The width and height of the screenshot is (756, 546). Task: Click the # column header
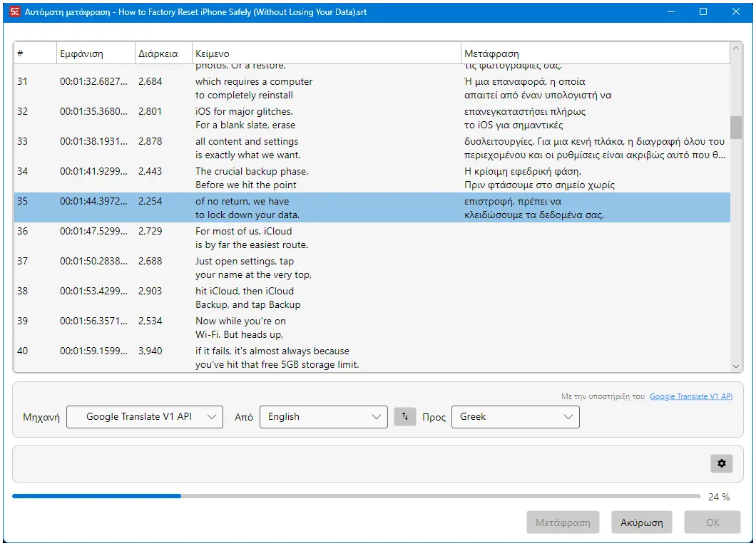coord(35,53)
